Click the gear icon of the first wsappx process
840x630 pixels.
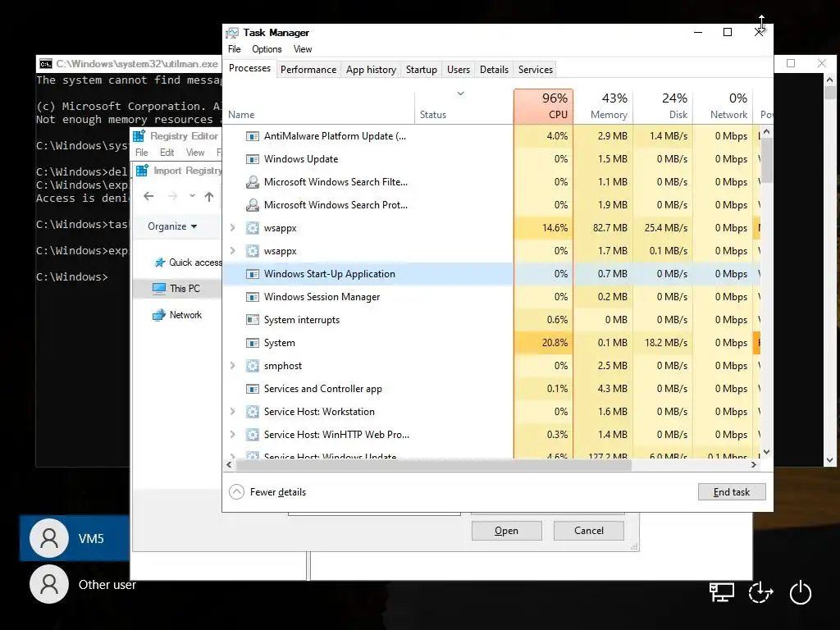252,228
